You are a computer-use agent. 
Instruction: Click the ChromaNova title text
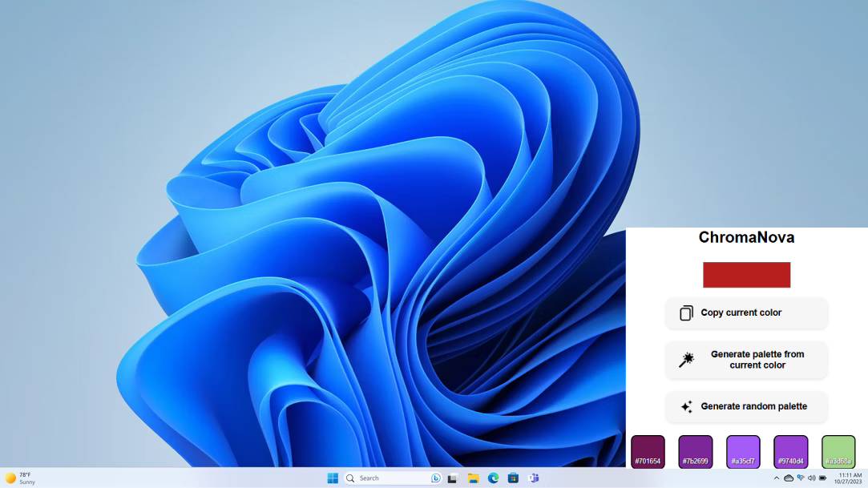[x=746, y=237]
